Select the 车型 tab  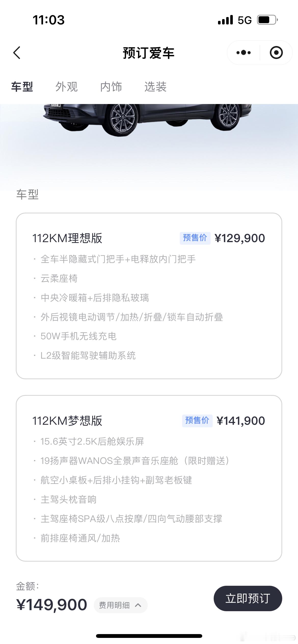pyautogui.click(x=22, y=86)
